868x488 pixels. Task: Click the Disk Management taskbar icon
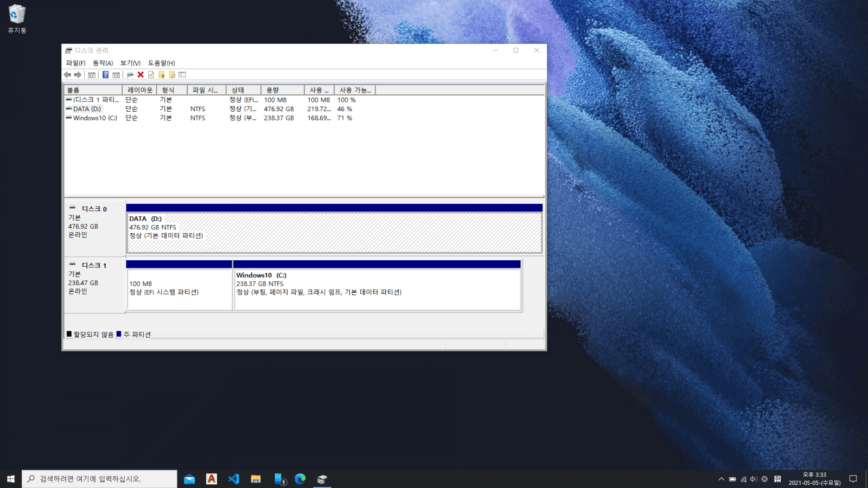[322, 479]
